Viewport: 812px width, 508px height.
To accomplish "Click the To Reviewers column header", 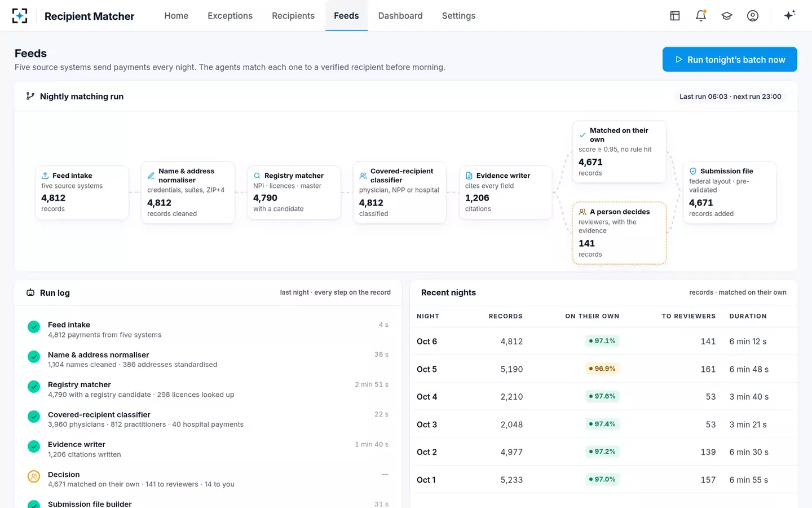I will (x=689, y=316).
